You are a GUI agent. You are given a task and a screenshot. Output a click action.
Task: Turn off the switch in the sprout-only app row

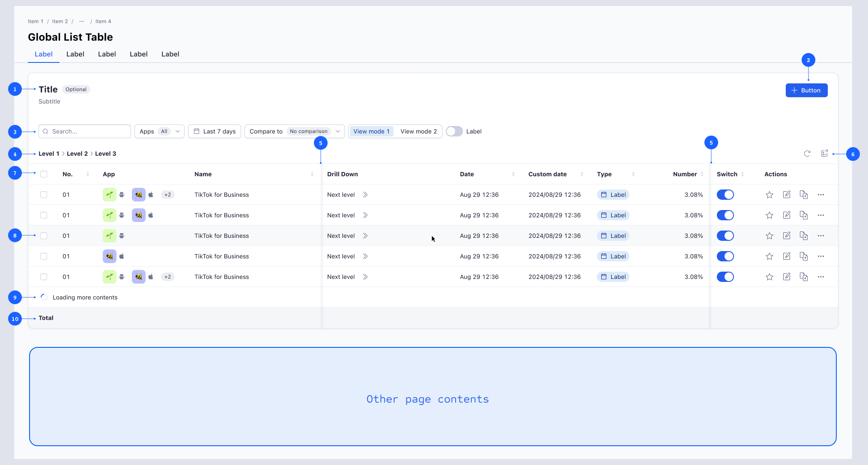point(725,236)
